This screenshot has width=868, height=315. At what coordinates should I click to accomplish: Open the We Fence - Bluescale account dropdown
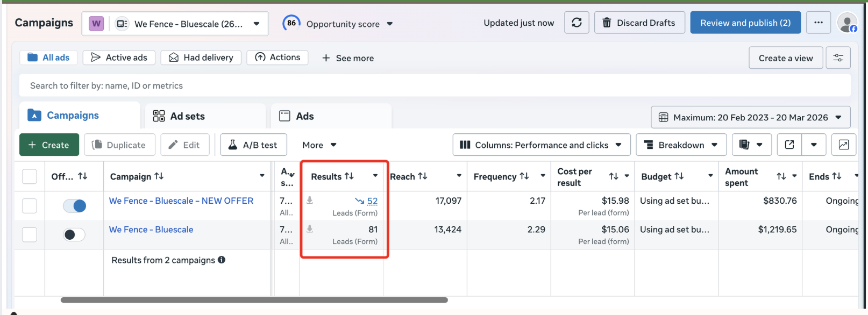click(x=175, y=24)
